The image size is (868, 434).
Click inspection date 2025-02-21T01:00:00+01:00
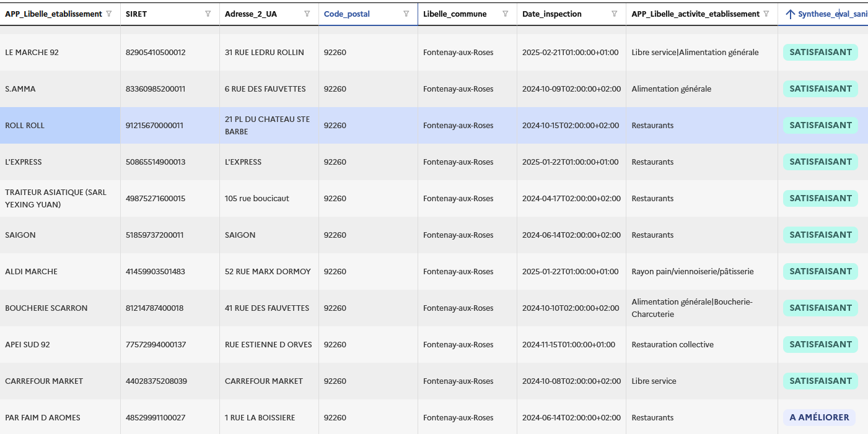(x=571, y=52)
